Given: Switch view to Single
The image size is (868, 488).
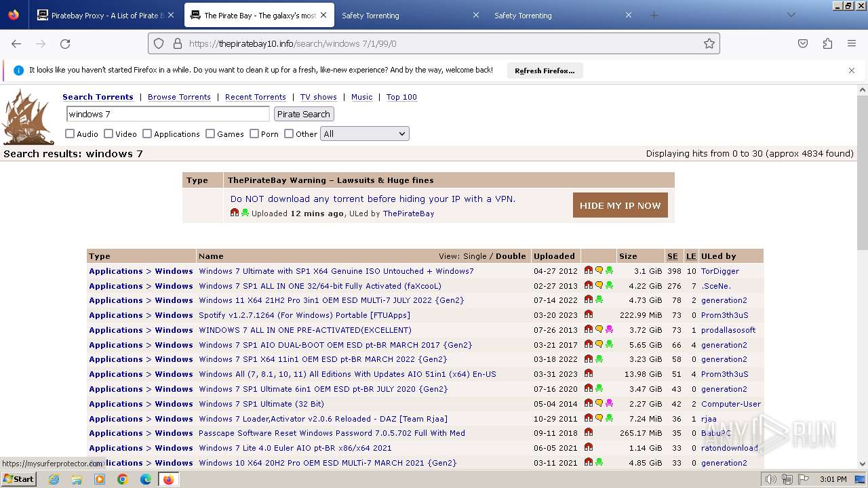Looking at the screenshot, I should point(475,256).
